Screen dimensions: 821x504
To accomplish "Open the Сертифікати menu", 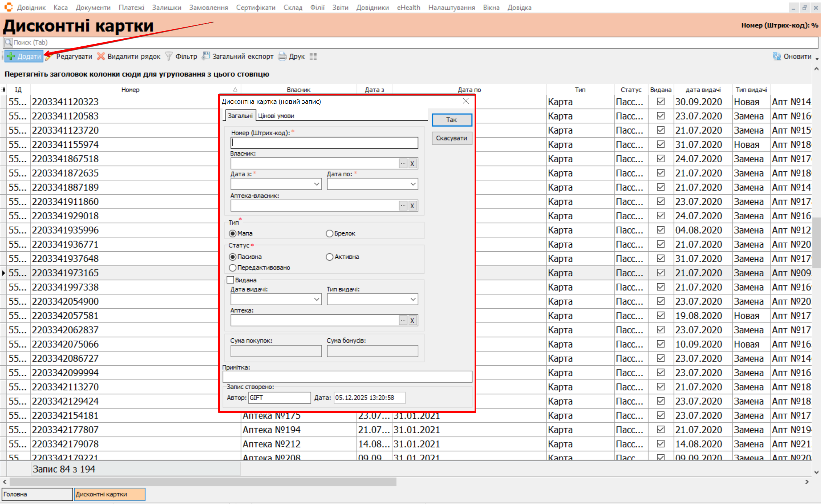I will tap(256, 8).
